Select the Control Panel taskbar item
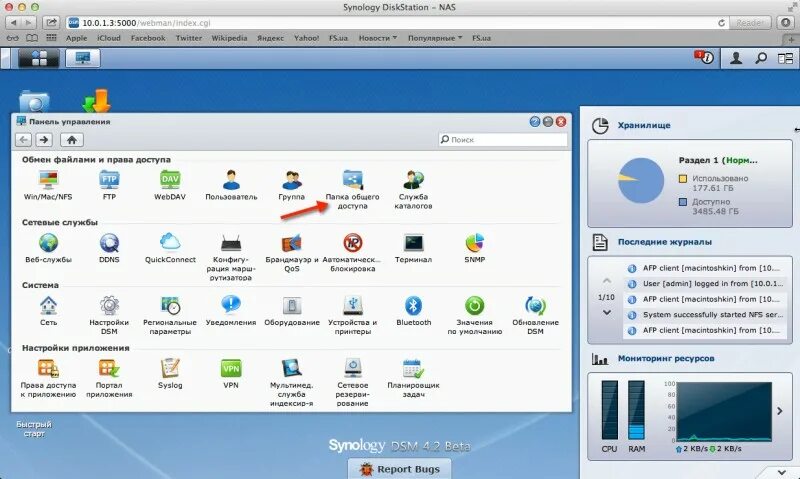 click(82, 58)
